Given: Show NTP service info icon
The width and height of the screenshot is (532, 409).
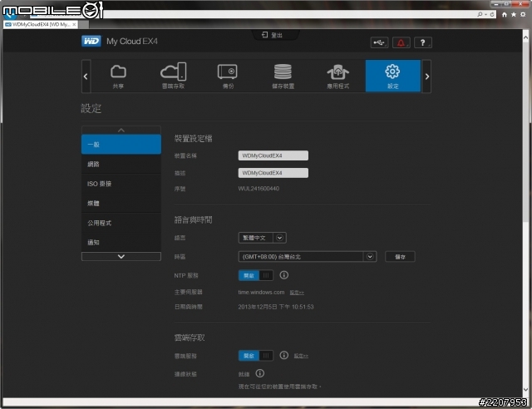Looking at the screenshot, I should 284,275.
